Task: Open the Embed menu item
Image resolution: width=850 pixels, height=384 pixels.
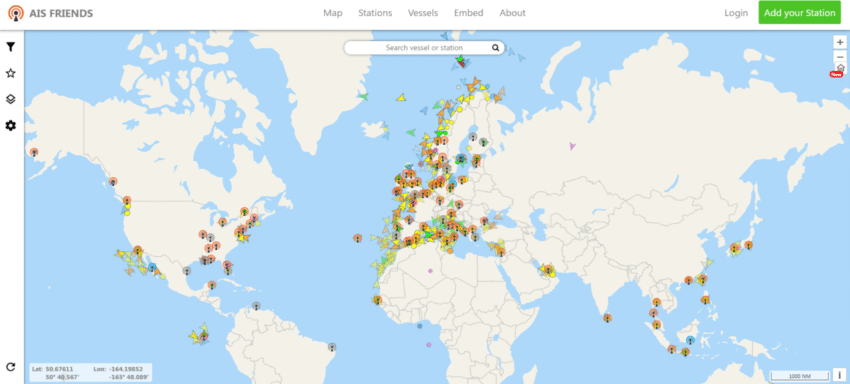Action: (468, 13)
